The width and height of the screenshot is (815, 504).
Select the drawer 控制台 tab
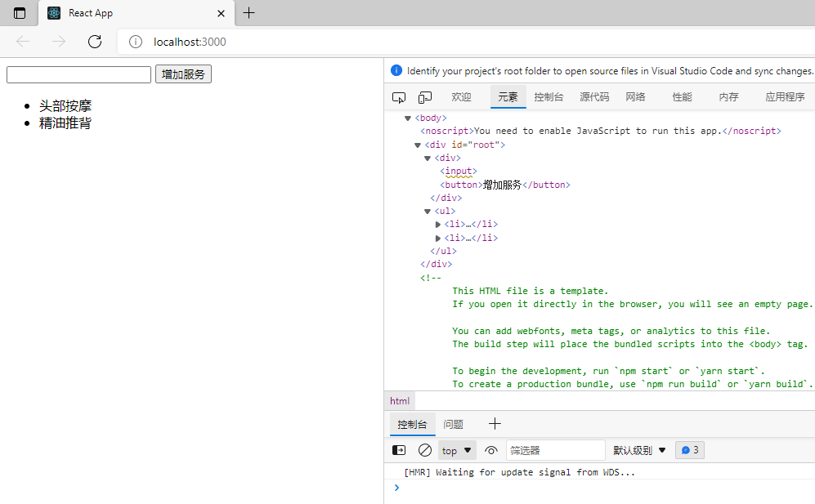pos(412,425)
